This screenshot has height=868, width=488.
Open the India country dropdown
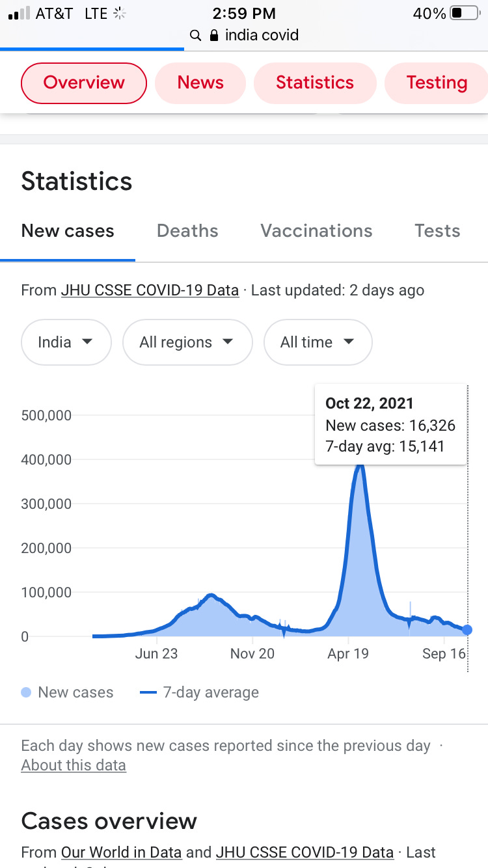pos(66,342)
